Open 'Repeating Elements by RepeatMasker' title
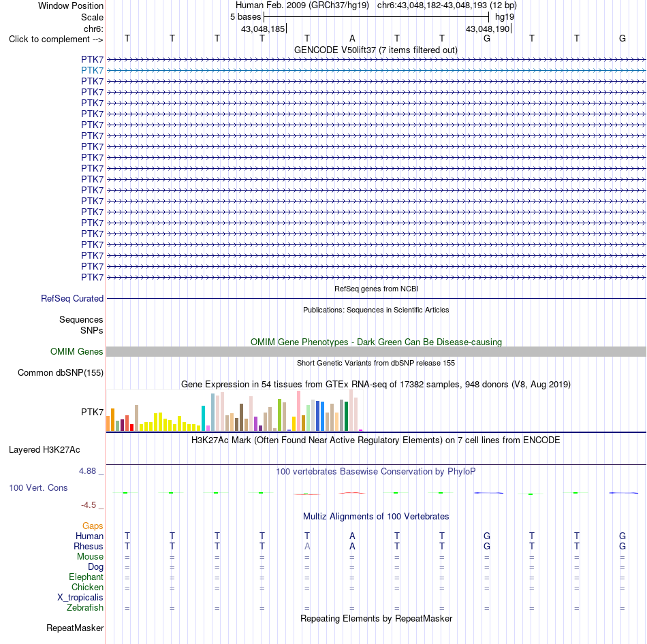 click(x=376, y=618)
